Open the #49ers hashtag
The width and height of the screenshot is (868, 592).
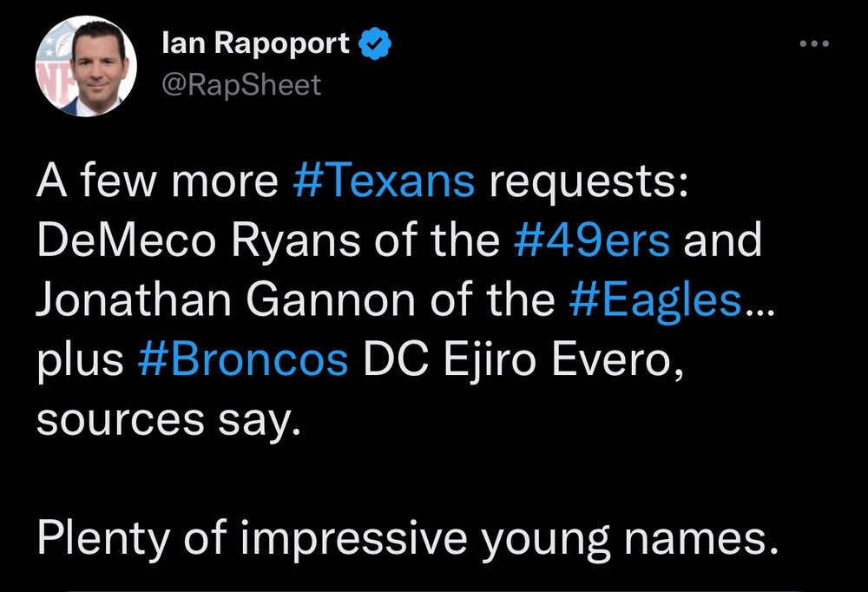(592, 240)
